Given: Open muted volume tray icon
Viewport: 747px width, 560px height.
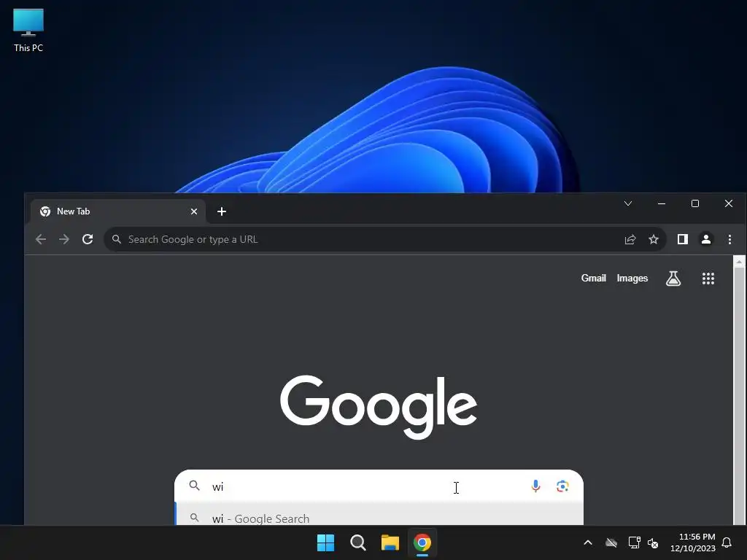Looking at the screenshot, I should (x=653, y=542).
